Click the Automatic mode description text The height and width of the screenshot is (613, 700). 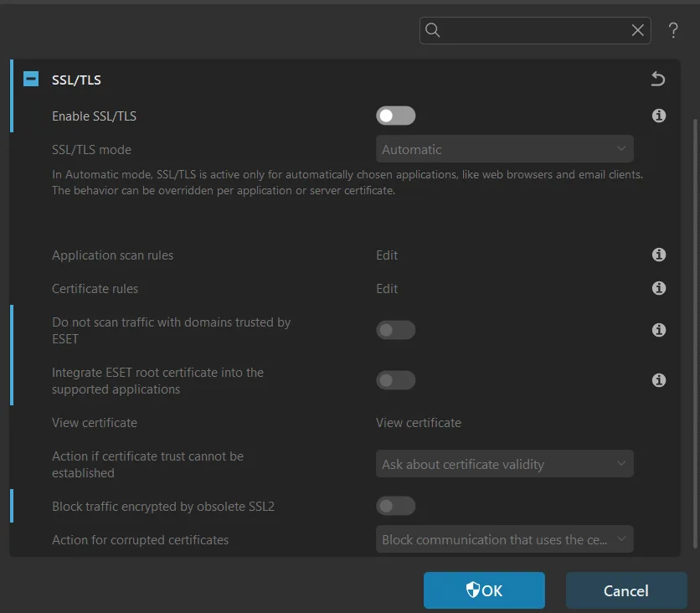click(347, 183)
